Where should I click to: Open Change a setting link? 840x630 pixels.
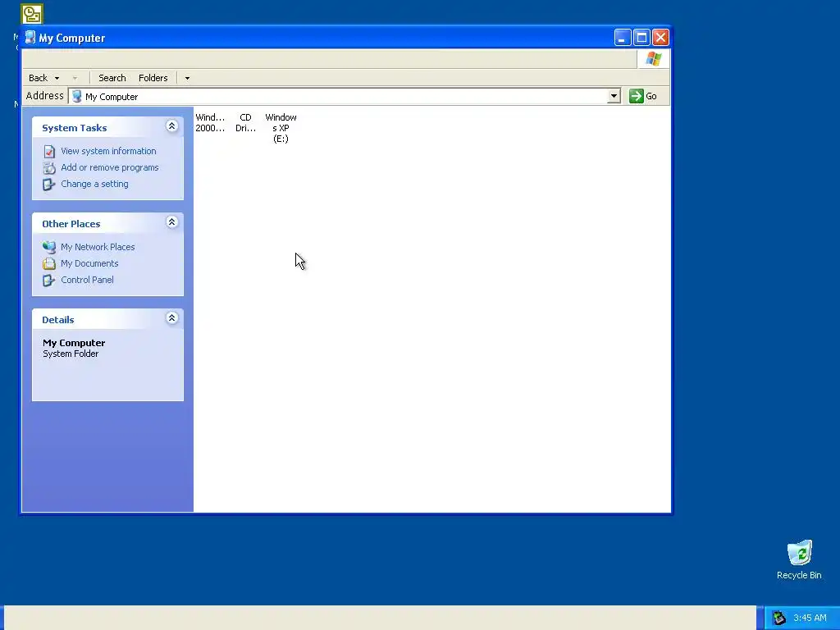click(94, 184)
